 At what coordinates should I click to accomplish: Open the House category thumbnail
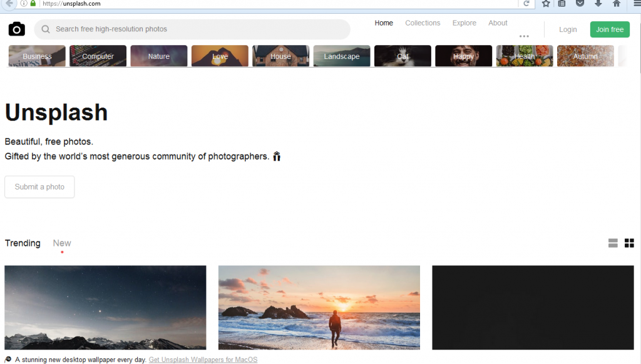tap(281, 56)
